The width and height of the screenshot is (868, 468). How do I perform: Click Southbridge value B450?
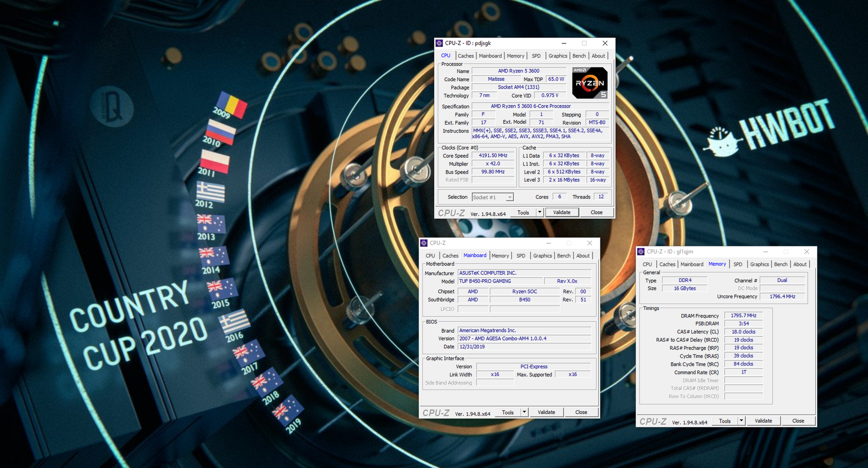pos(524,300)
